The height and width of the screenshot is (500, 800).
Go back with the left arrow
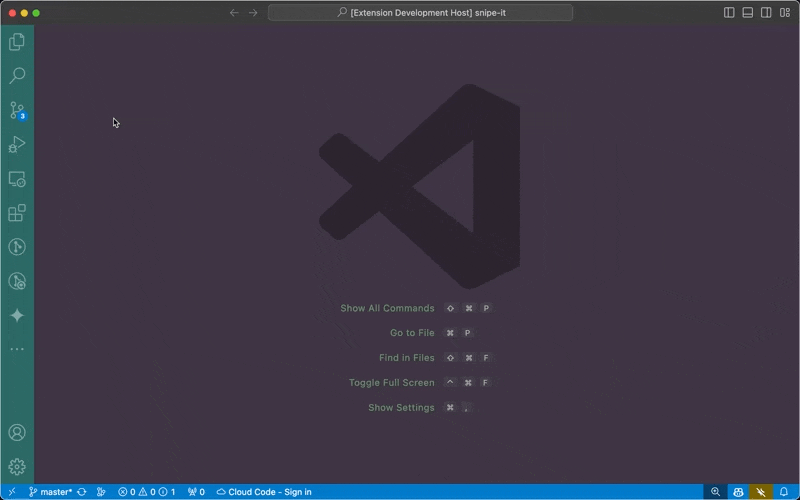tap(234, 13)
